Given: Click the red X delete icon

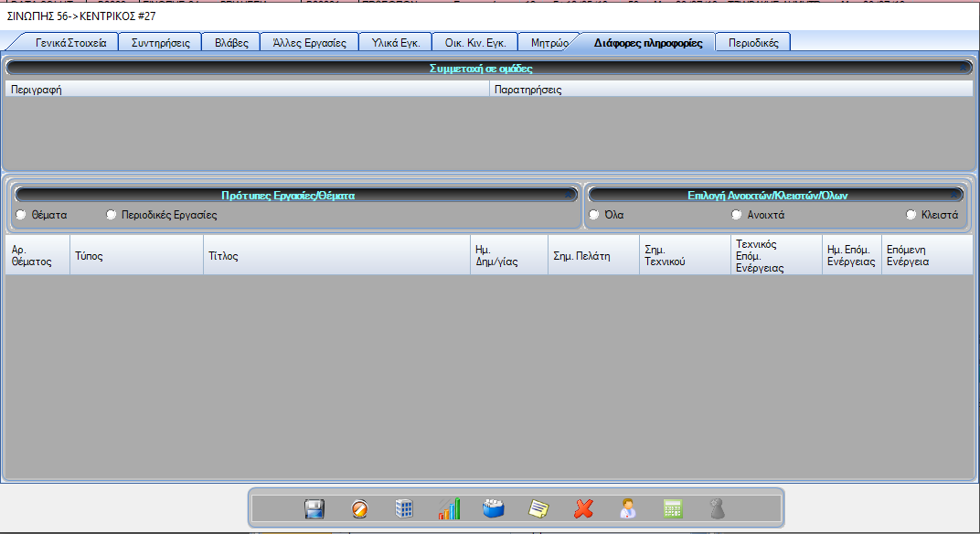Looking at the screenshot, I should 583,509.
